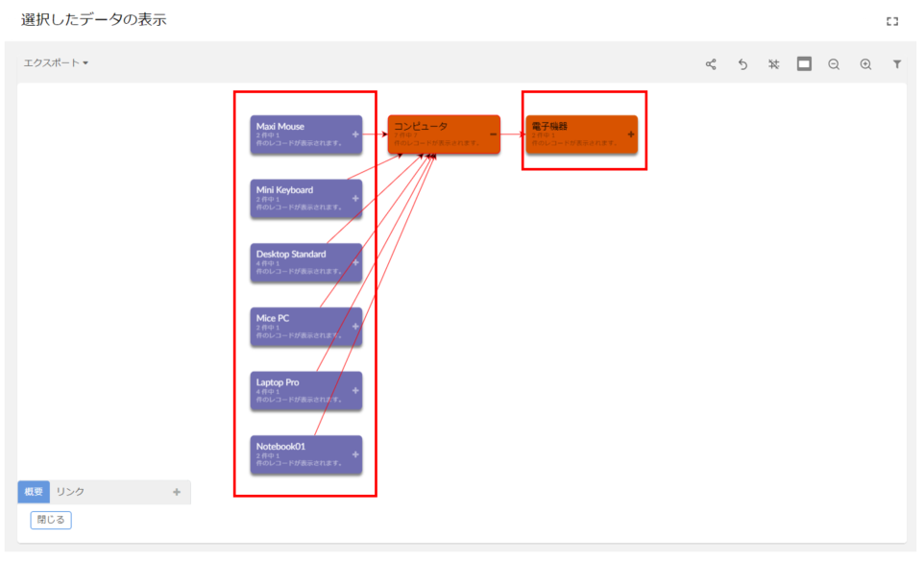Expand the Laptop Pro node plus
This screenshot has height=563, width=924.
tap(355, 390)
